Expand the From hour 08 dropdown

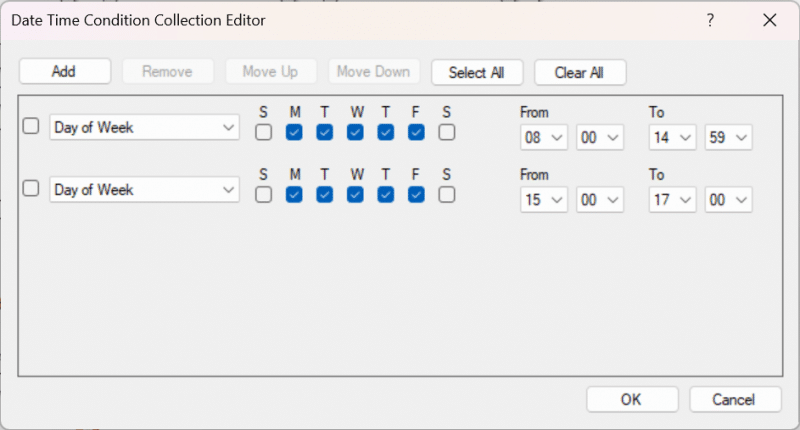[544, 138]
